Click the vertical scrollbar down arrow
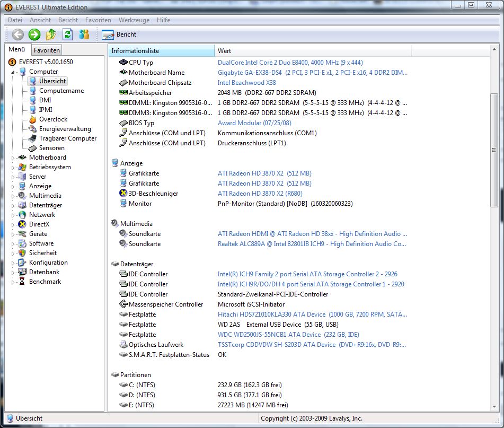The height and width of the screenshot is (428, 504). pyautogui.click(x=495, y=407)
